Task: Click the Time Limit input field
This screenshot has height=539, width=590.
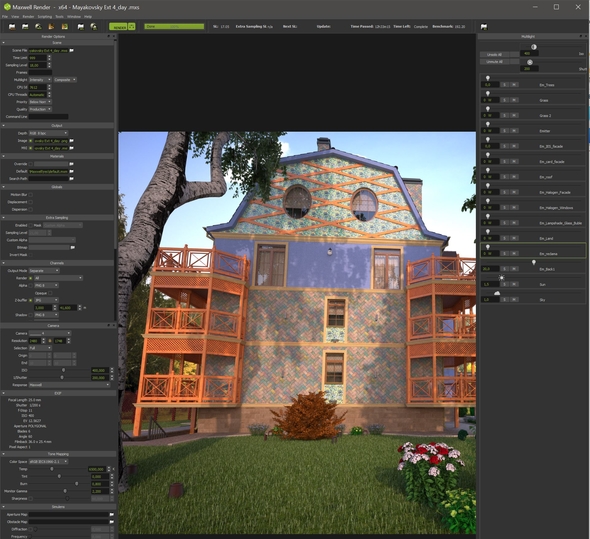Action: pyautogui.click(x=38, y=58)
